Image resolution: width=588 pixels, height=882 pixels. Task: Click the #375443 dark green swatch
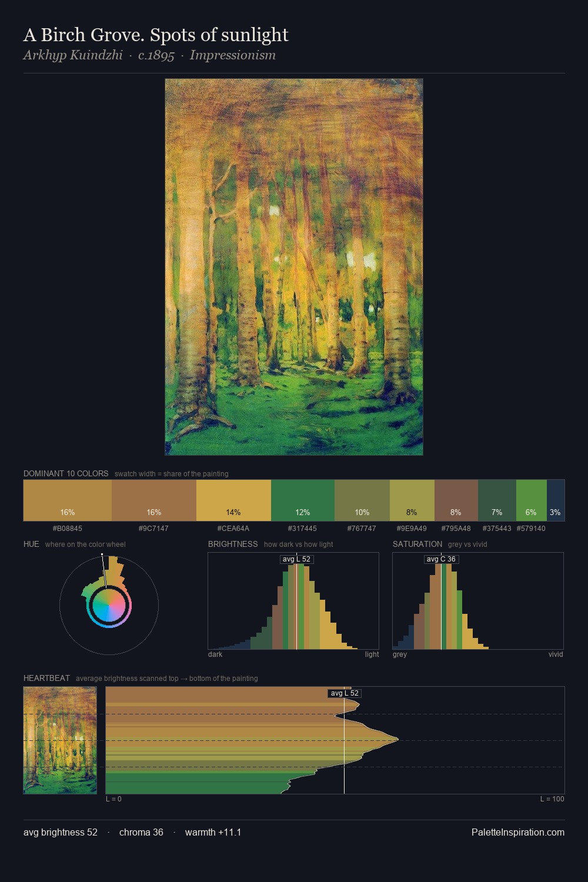497,500
